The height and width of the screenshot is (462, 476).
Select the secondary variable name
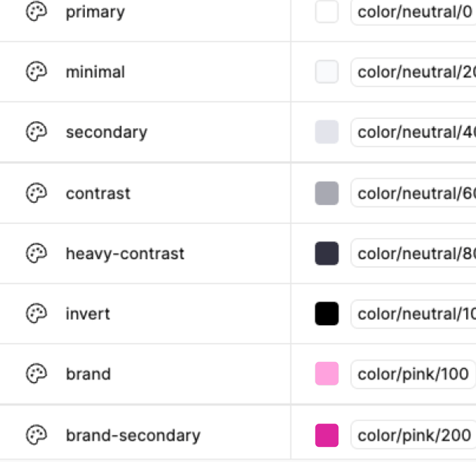click(x=107, y=132)
